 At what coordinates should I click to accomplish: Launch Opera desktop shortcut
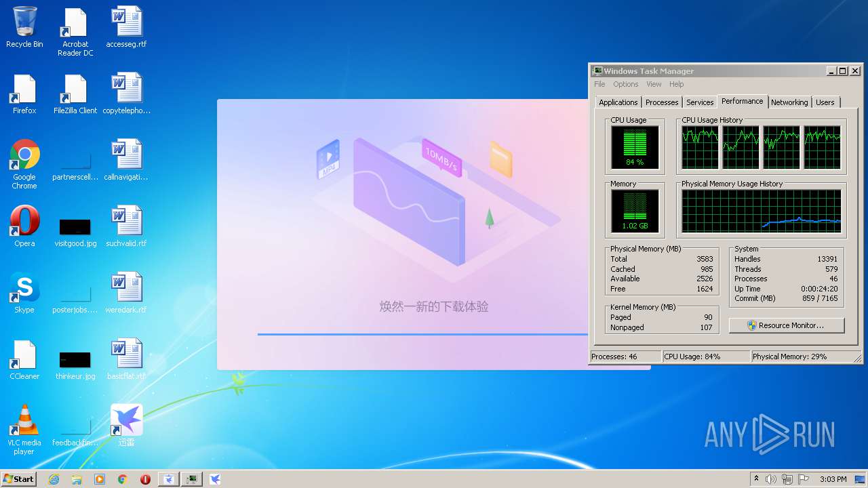click(x=24, y=227)
